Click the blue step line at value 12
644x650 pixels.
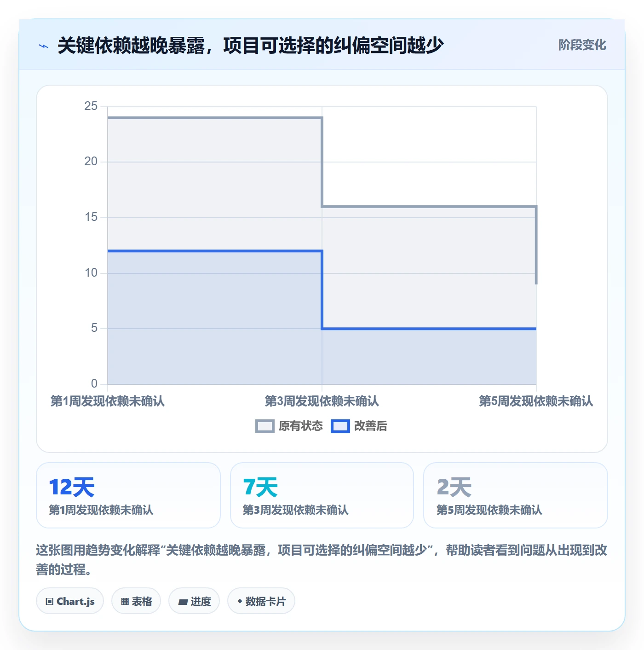[215, 251]
